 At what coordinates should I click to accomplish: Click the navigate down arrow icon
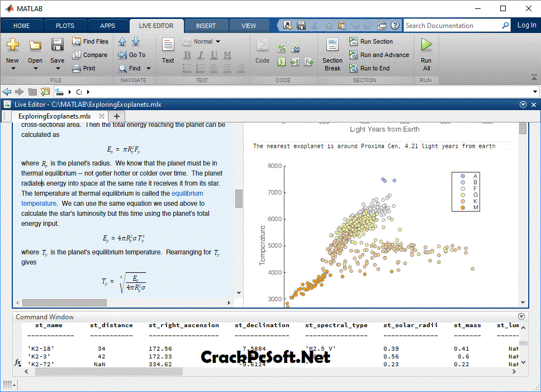136,41
